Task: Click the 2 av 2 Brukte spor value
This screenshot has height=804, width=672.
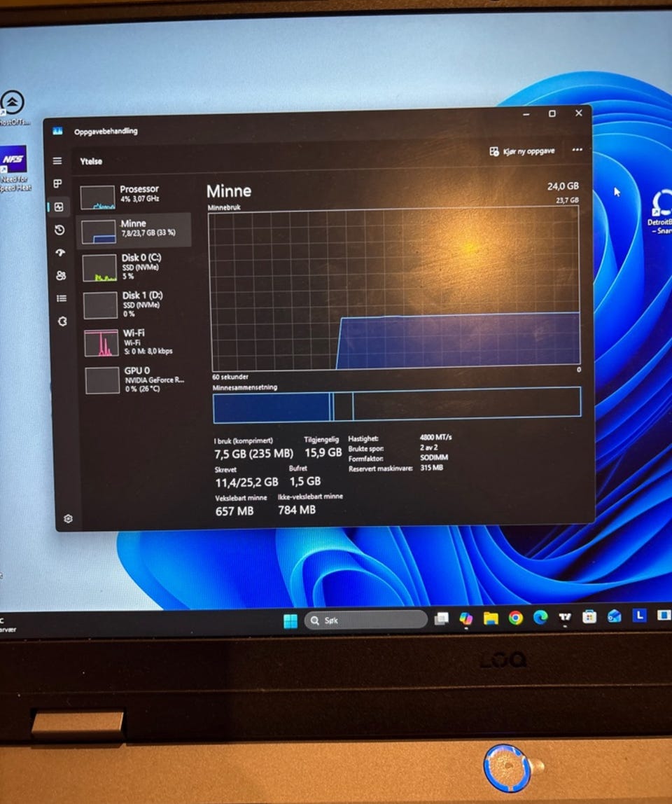Action: (x=429, y=448)
